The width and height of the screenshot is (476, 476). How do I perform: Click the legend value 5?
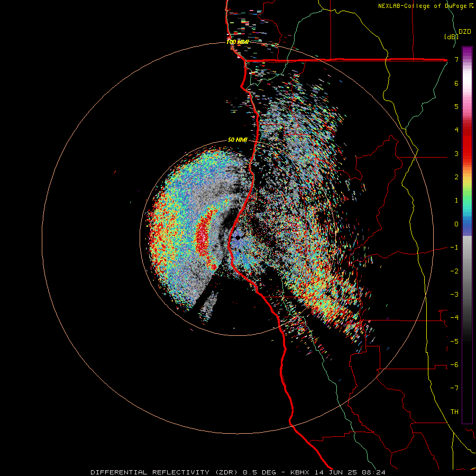point(456,106)
